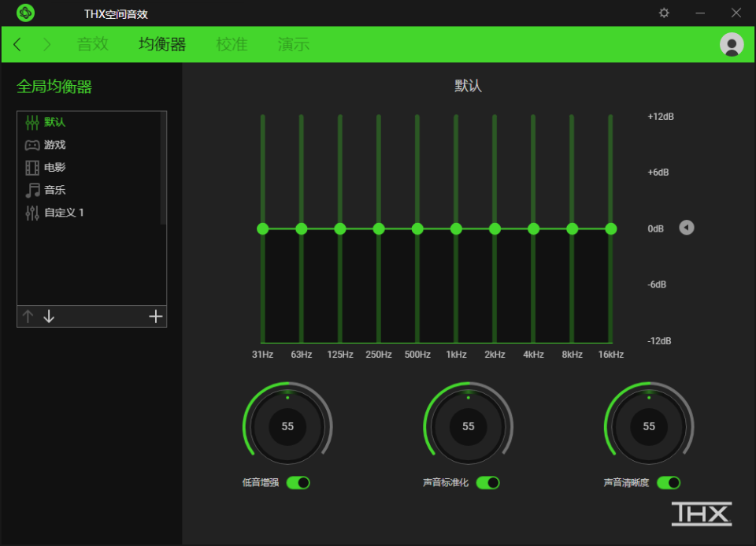Toggle the 声音清晰度 switch off

pos(669,483)
